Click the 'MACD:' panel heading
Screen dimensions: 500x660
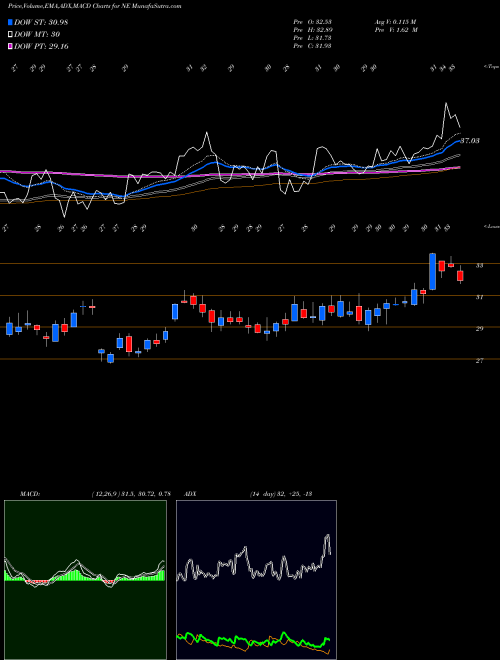tap(30, 494)
